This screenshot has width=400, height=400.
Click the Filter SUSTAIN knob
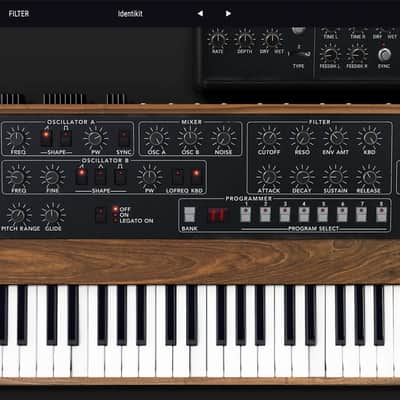[x=336, y=177]
